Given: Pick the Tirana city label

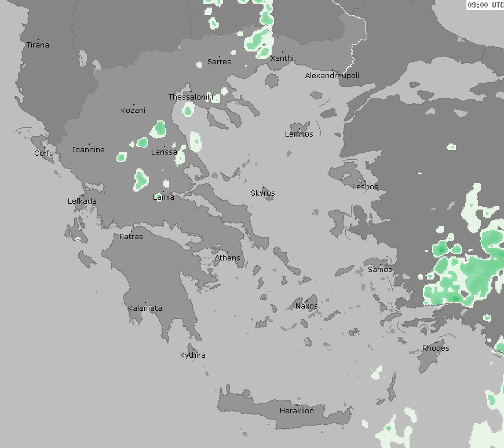Looking at the screenshot, I should point(38,45).
